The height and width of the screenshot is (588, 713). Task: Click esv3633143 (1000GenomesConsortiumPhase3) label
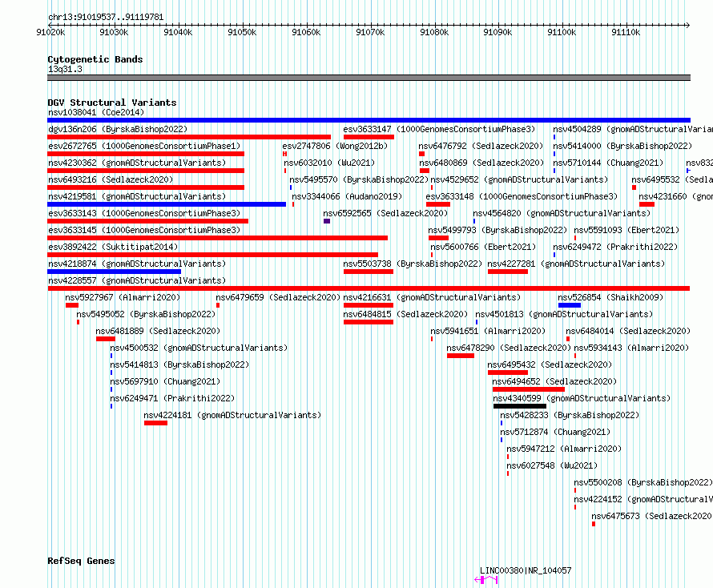(x=144, y=213)
